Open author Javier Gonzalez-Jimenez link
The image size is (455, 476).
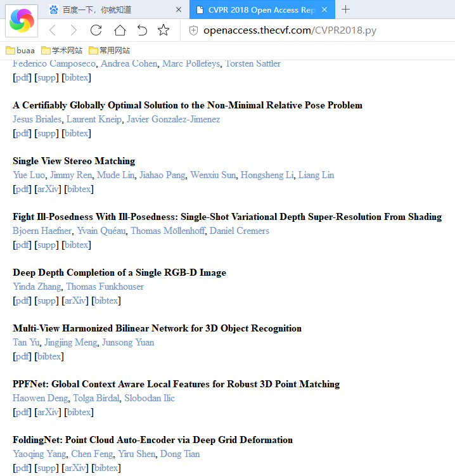tap(174, 119)
